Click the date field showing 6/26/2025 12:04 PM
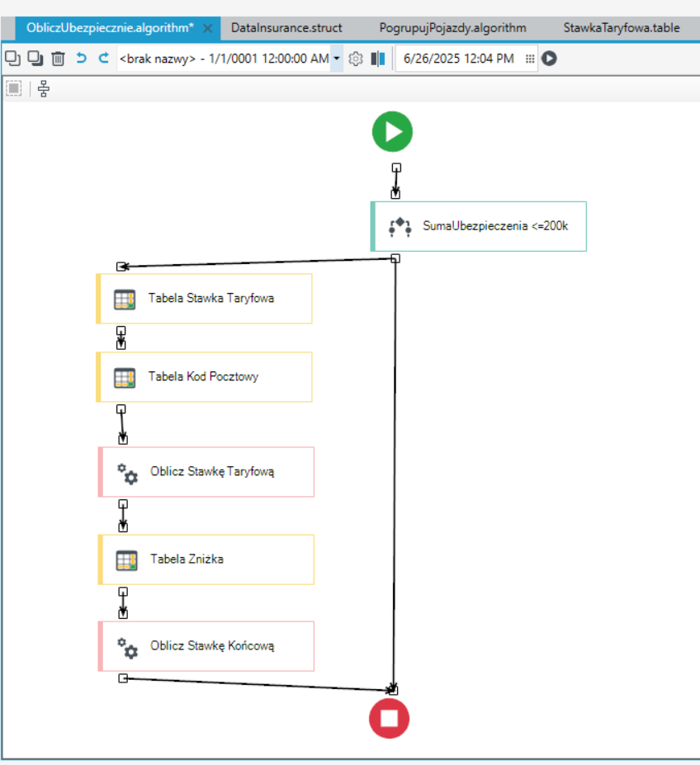700x765 pixels. (x=466, y=59)
